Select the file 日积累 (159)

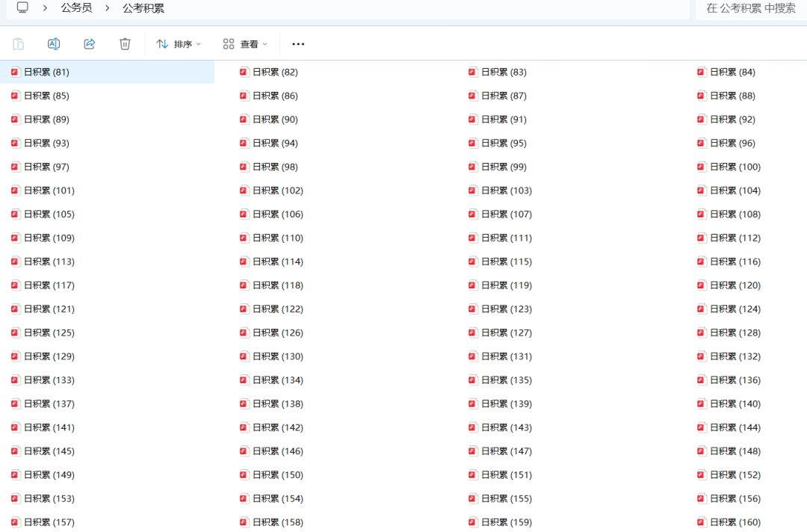(506, 522)
